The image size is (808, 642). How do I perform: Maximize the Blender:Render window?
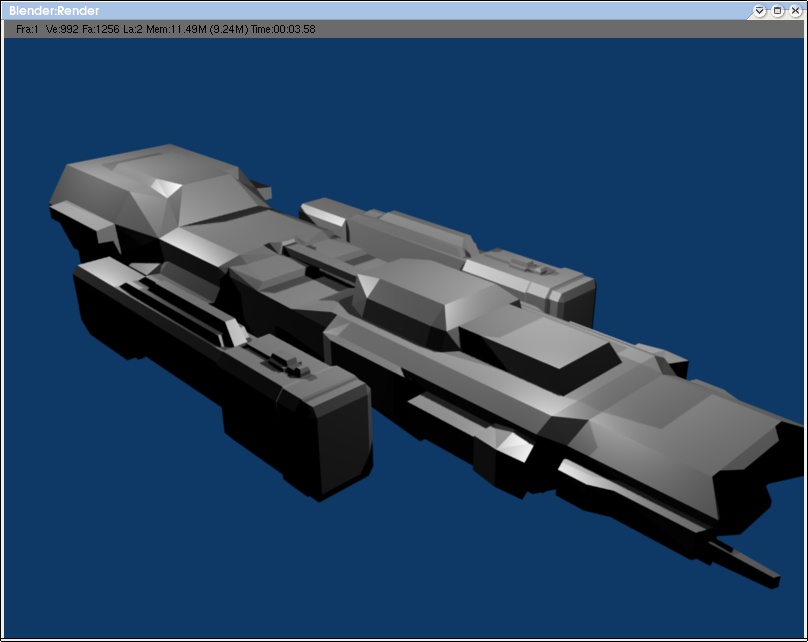tap(777, 10)
